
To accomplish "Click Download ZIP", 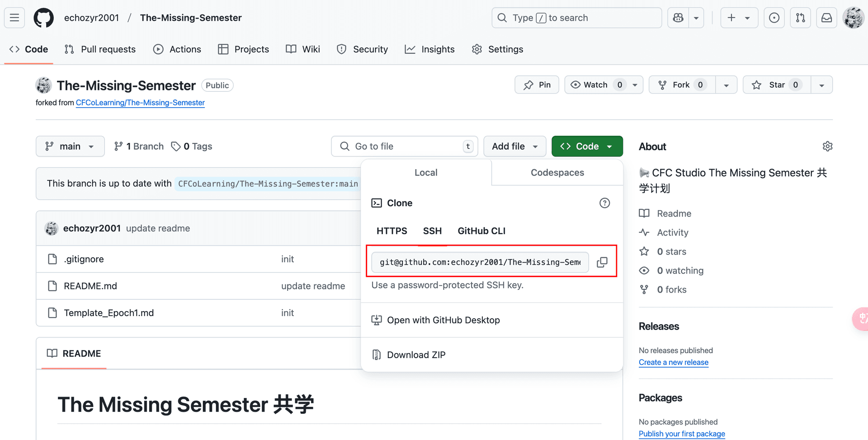I will [x=416, y=355].
